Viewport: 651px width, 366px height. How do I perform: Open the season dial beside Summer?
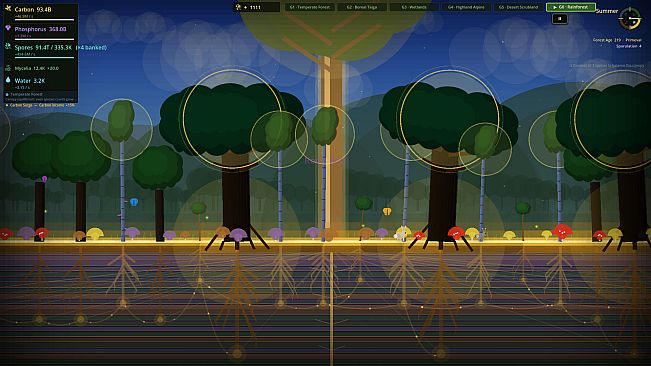point(630,19)
